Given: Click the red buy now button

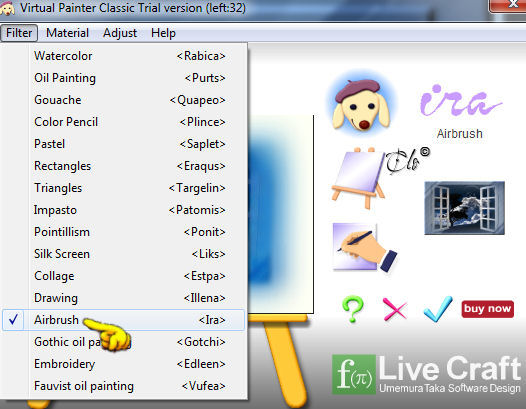Looking at the screenshot, I should click(487, 309).
